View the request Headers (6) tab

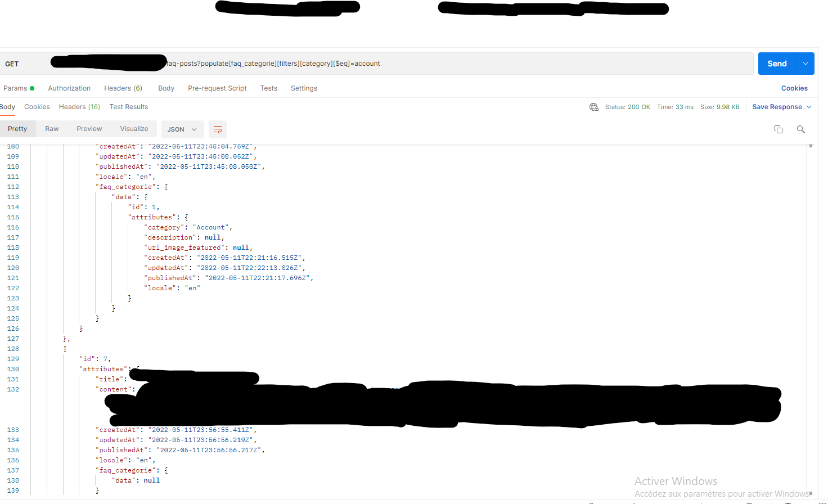coord(123,88)
